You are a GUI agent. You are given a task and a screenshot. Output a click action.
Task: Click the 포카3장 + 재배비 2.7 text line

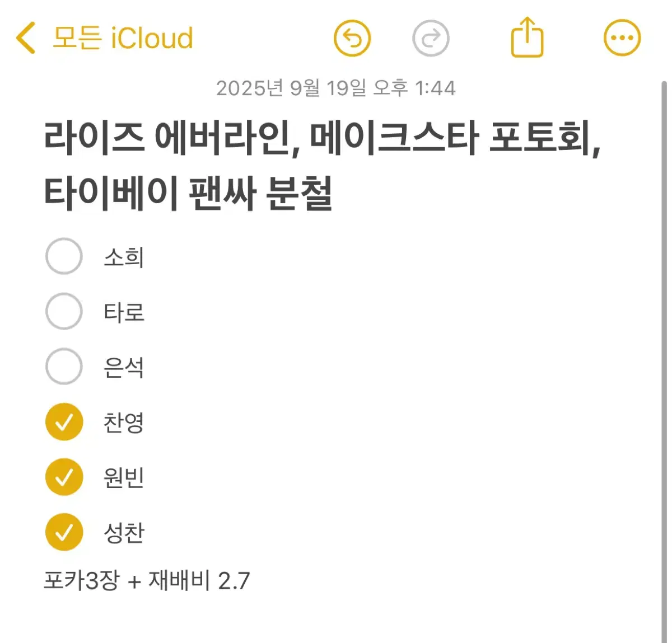click(x=147, y=580)
